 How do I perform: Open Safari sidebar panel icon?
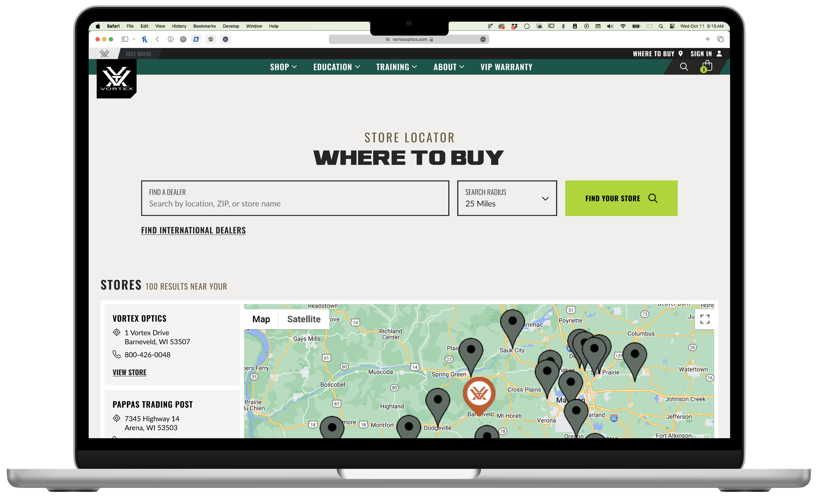point(125,39)
